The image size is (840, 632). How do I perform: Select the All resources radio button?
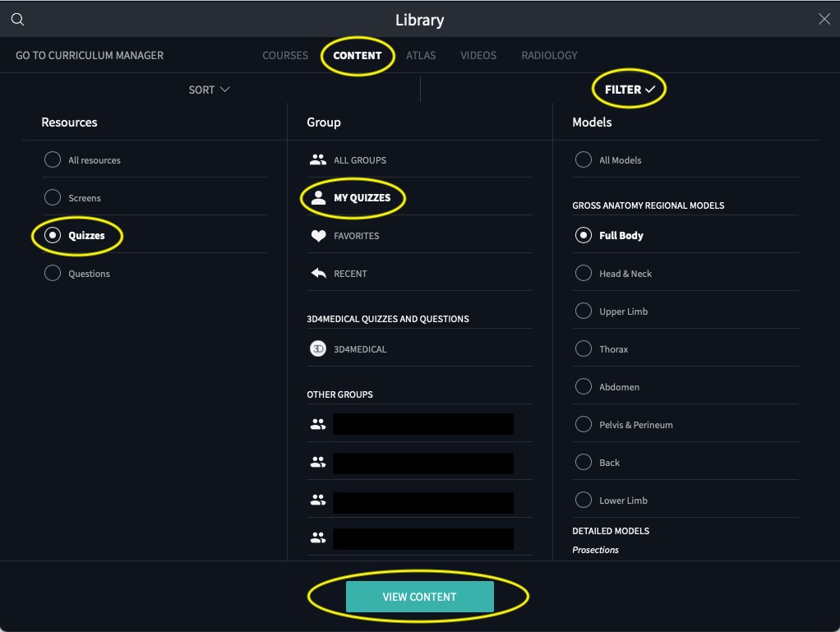(x=53, y=160)
